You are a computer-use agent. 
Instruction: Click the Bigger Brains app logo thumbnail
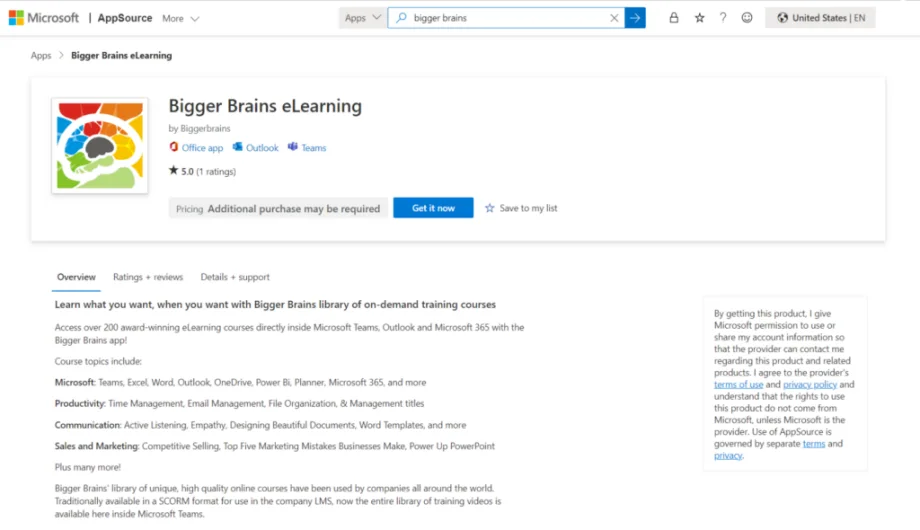tap(100, 146)
